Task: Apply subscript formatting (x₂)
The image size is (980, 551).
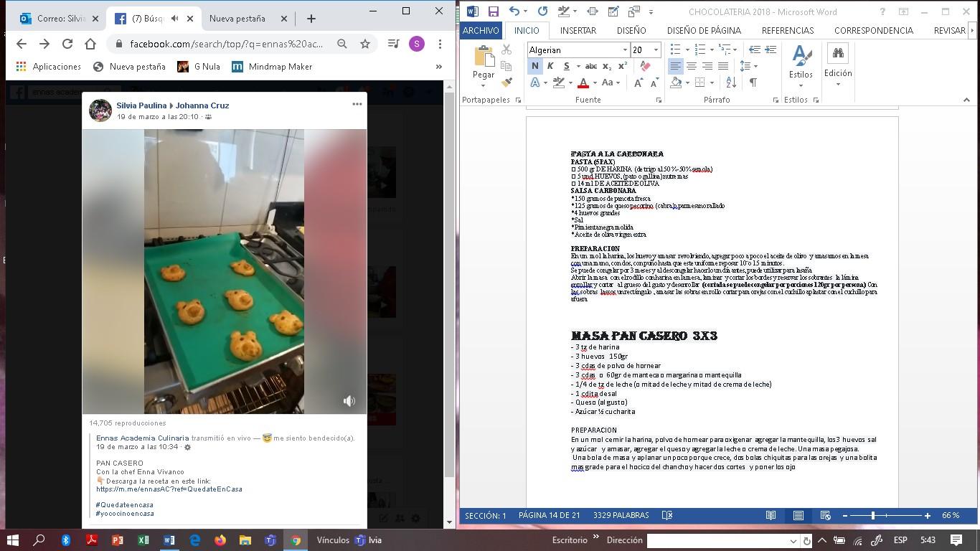Action: tap(607, 66)
